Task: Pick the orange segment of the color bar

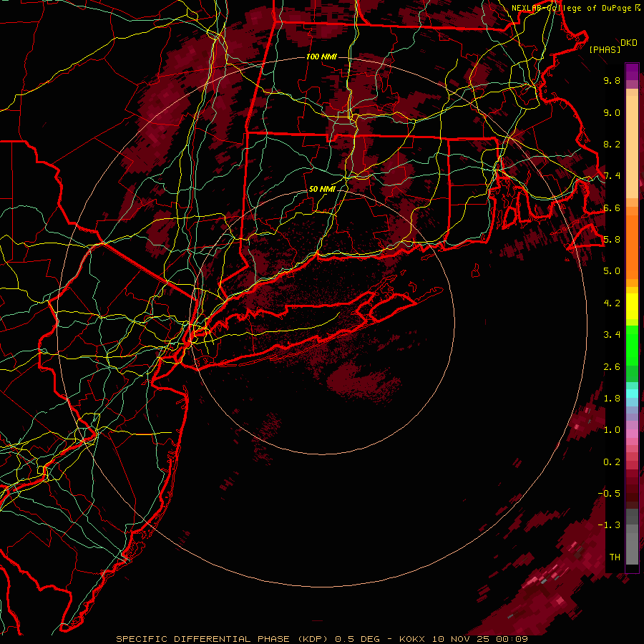Action: click(x=632, y=246)
